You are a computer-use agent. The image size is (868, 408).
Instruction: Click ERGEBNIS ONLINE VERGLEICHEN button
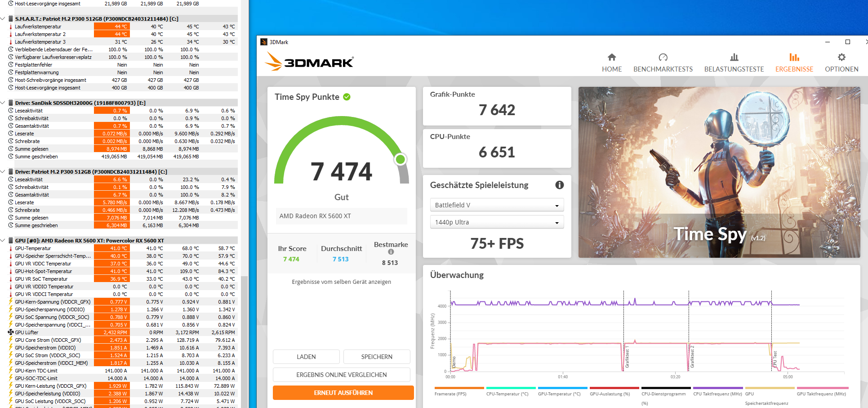342,375
